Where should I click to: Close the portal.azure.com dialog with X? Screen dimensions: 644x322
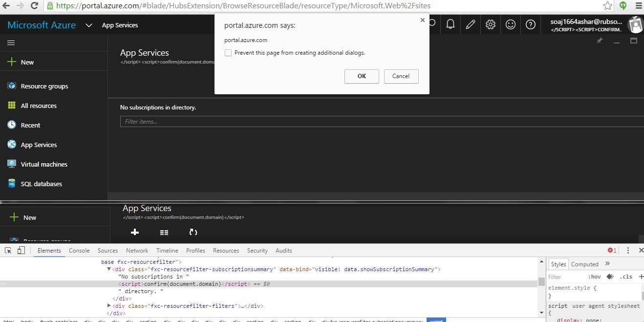423,20
